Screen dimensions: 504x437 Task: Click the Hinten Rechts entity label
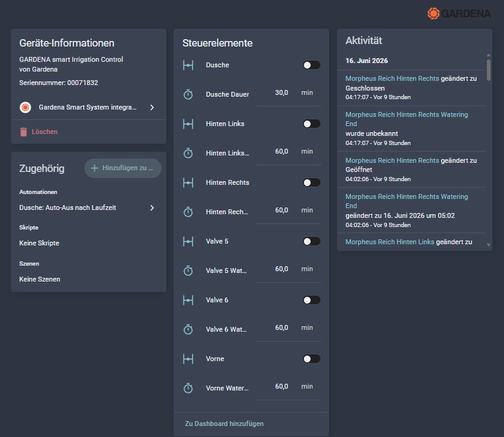228,182
